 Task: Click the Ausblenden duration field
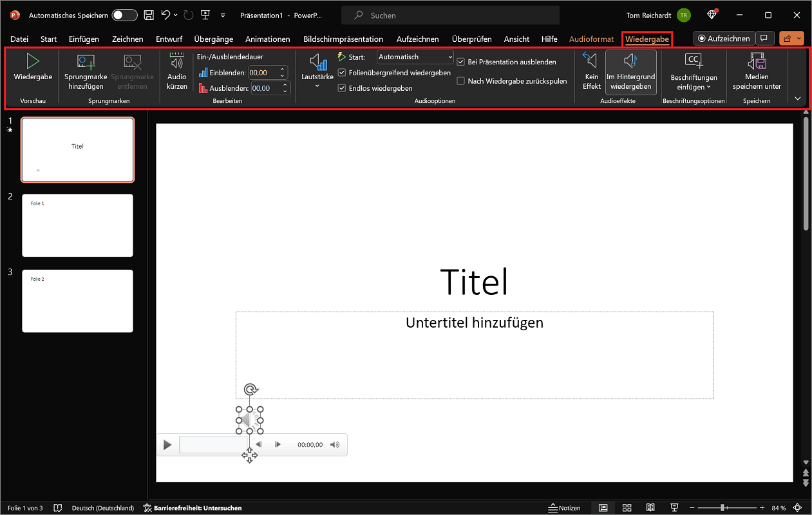(x=266, y=88)
